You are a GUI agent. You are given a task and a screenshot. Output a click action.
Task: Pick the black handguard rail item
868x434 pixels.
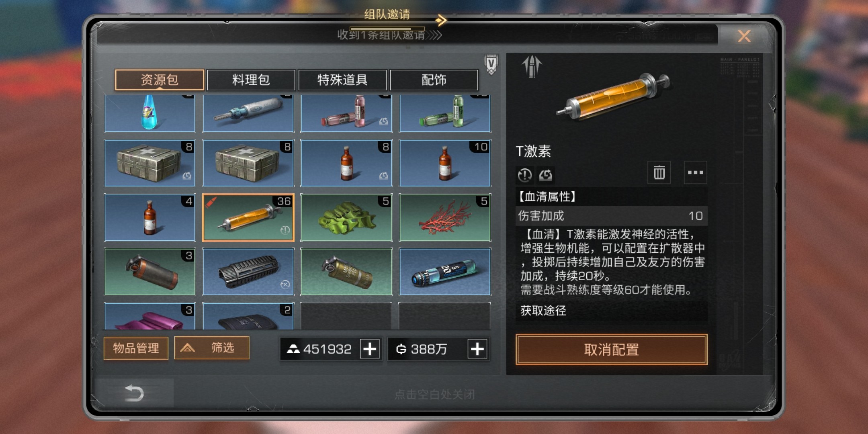(248, 272)
